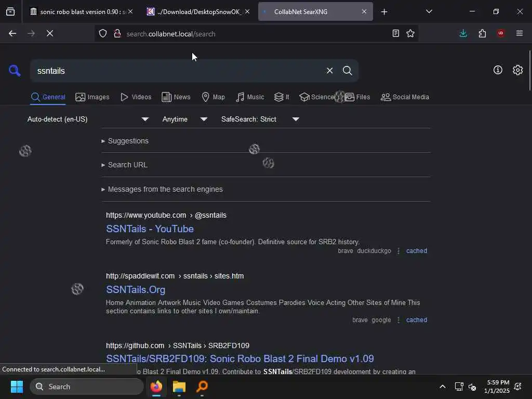Click the taskbar Search box
532x399 pixels.
coord(87,387)
